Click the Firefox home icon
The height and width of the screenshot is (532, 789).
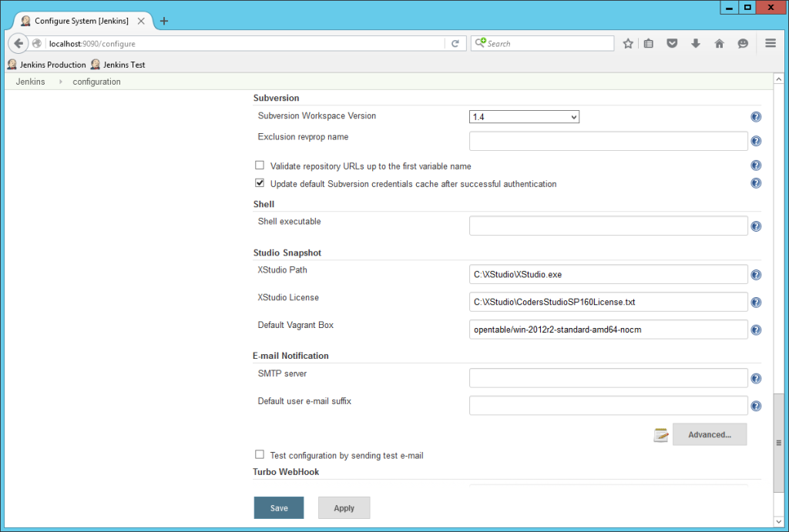click(x=719, y=44)
